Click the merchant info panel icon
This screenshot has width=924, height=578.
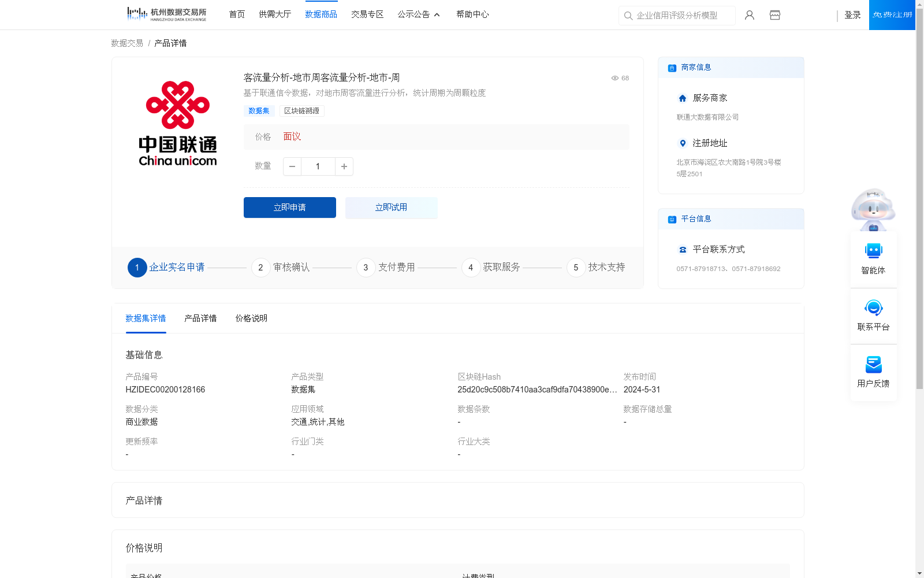[672, 68]
